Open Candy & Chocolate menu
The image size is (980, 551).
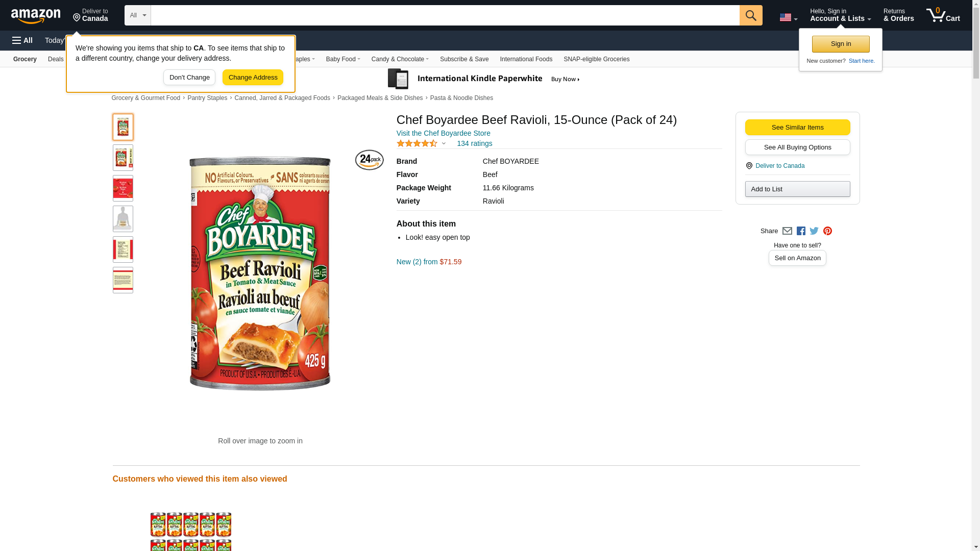click(x=400, y=59)
